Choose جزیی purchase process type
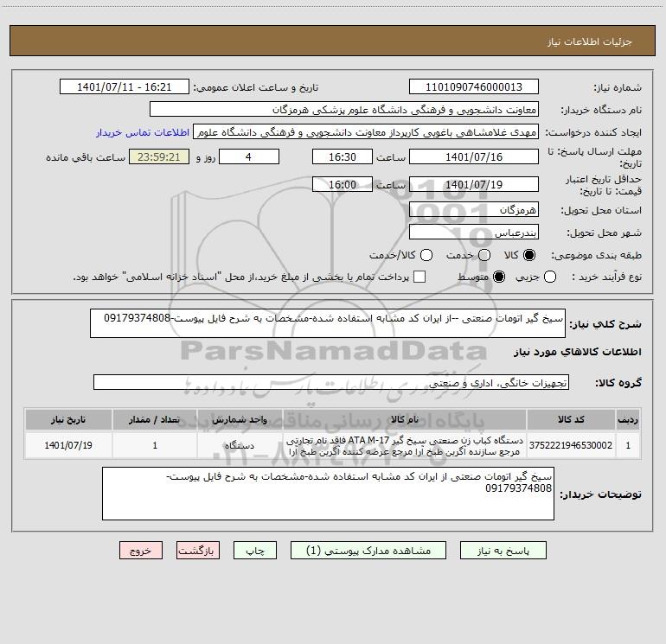Screen dimensions: 666x644 [x=549, y=277]
